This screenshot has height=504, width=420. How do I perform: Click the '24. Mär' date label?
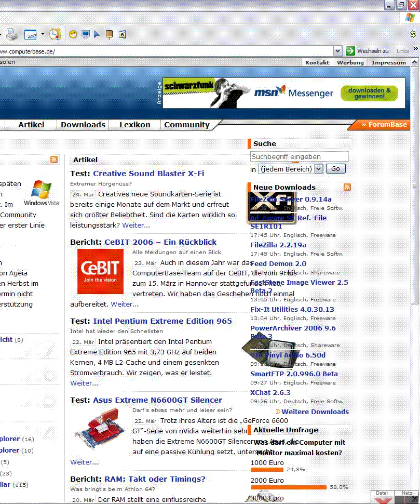click(x=83, y=194)
